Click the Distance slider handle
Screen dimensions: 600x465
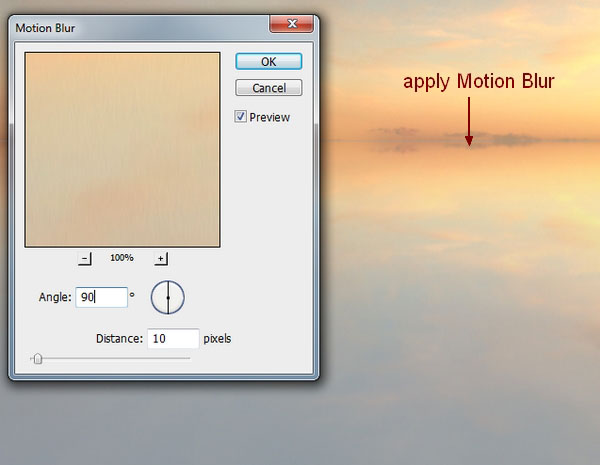point(37,359)
